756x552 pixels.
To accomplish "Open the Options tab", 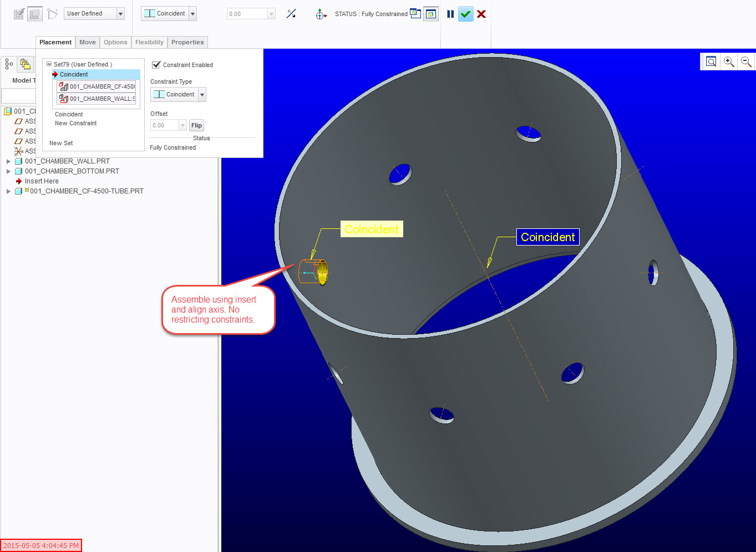I will coord(115,42).
